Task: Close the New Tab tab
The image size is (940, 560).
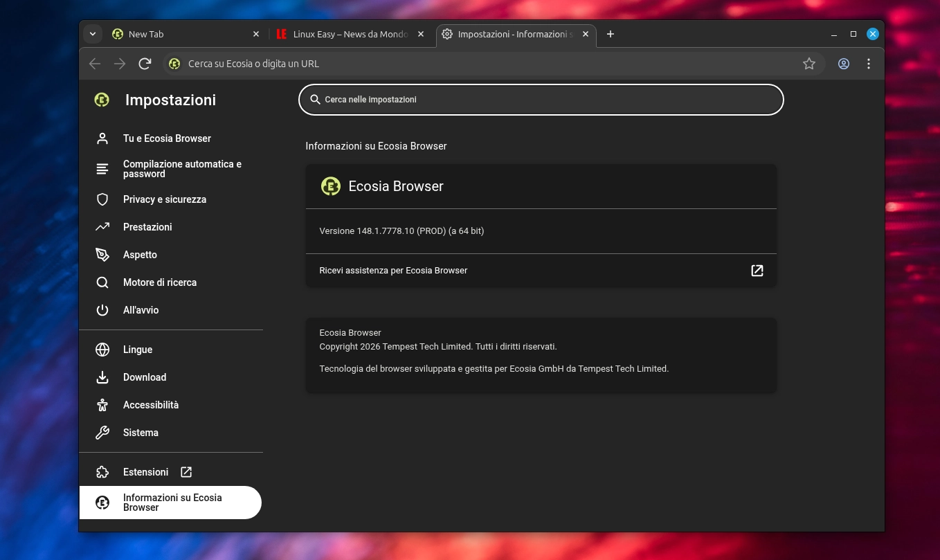Action: pos(255,34)
